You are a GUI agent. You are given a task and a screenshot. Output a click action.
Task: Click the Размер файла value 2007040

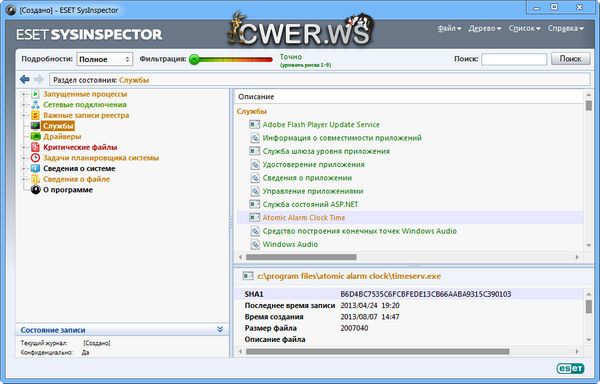pyautogui.click(x=354, y=328)
